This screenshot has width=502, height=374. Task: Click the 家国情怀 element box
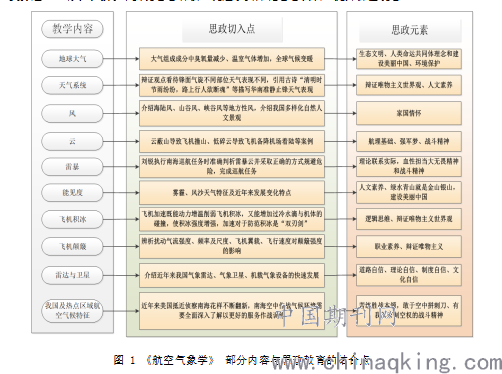pos(409,113)
